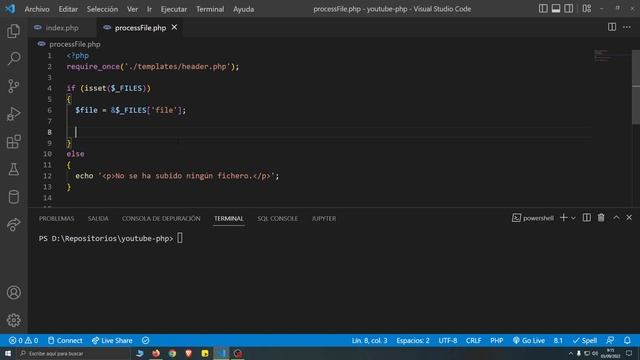Switch to CONSOLA DE DEPURACIÓN tab
The image size is (640, 360).
(161, 218)
